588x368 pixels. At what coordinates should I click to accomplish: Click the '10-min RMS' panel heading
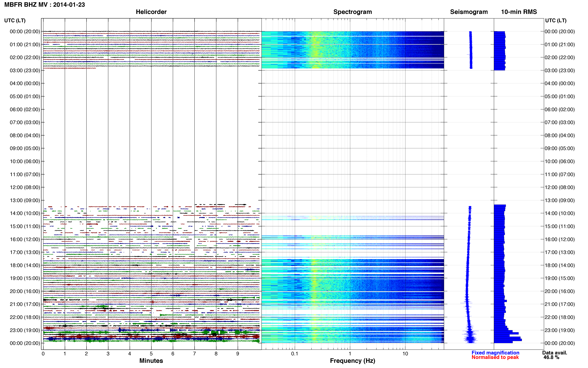tap(519, 12)
